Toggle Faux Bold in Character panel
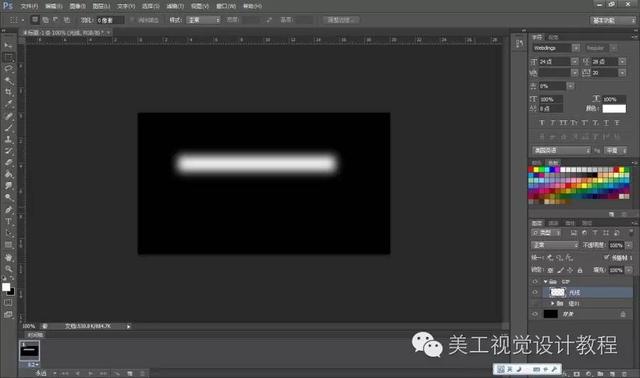 542,122
